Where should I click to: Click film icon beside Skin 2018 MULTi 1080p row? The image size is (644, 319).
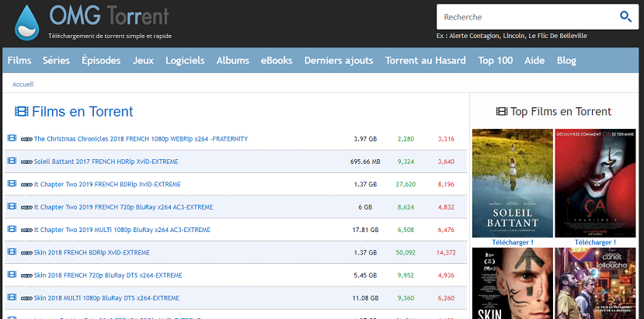[12, 296]
